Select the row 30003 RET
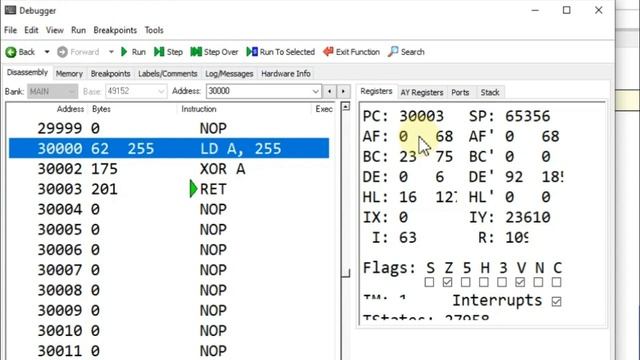 click(169, 189)
